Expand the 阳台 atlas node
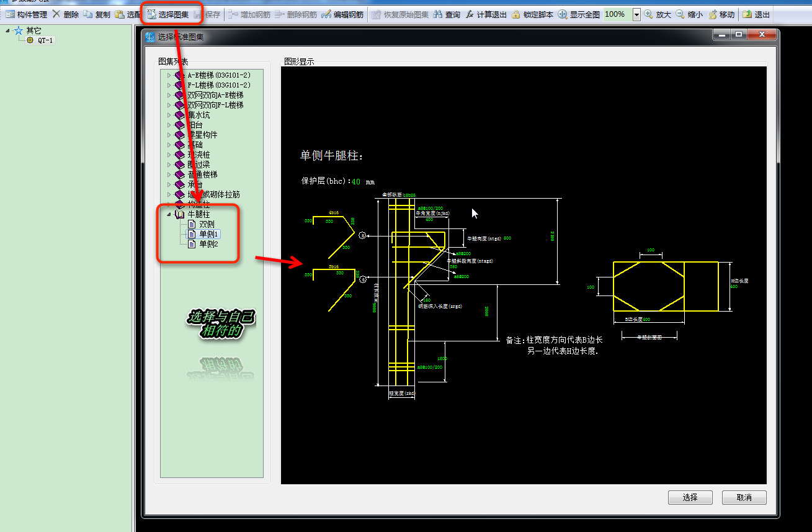 (x=168, y=125)
